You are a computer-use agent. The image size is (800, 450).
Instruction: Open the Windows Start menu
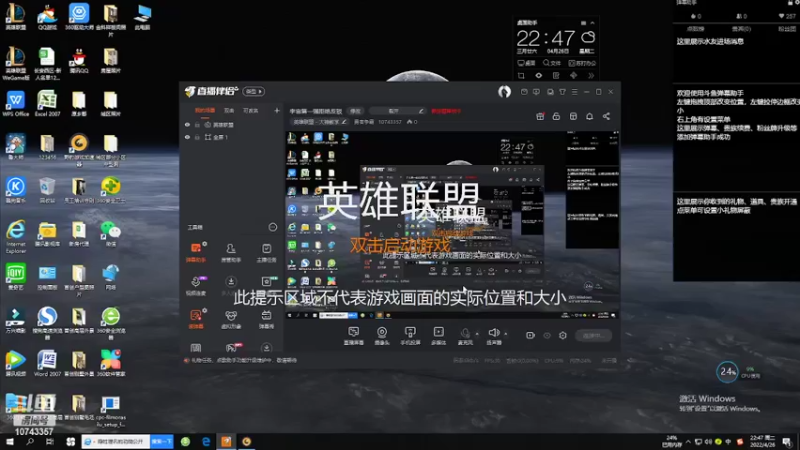[10, 441]
